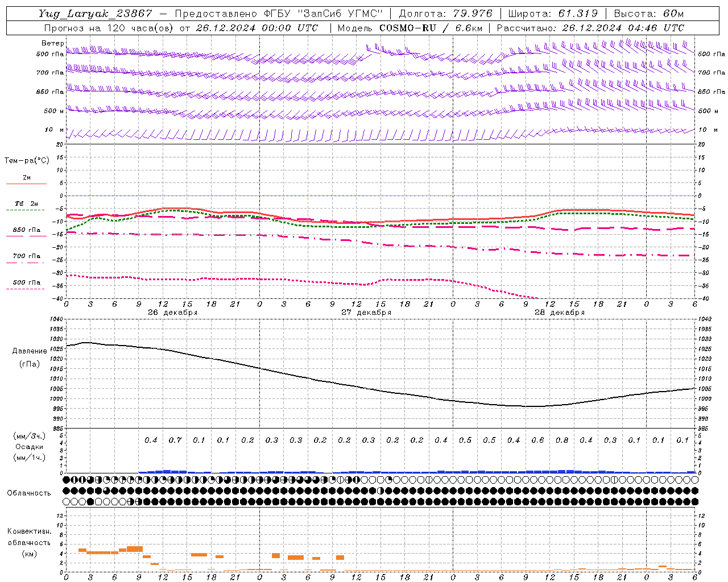Click the Тем-ра(°C) axis title
The width and height of the screenshot is (728, 582).
27,161
